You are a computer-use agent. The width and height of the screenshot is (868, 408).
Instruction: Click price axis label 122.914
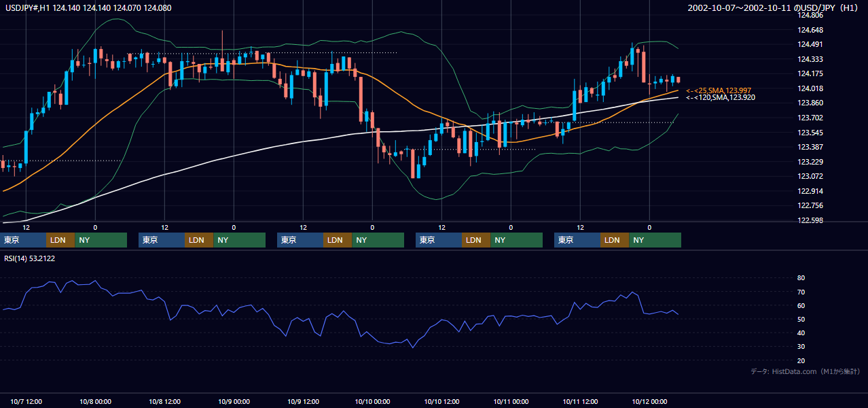810,191
